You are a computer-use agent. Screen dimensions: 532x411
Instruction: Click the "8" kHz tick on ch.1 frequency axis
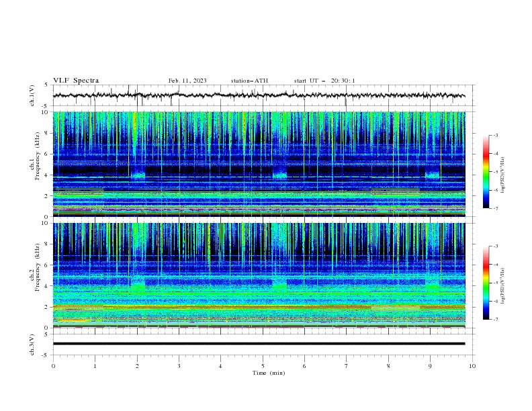click(47, 133)
